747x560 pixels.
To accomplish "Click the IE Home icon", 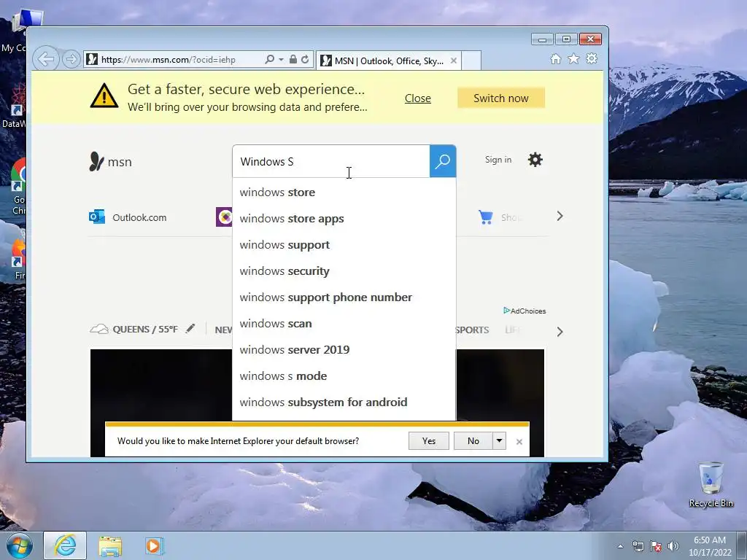I will [x=555, y=58].
